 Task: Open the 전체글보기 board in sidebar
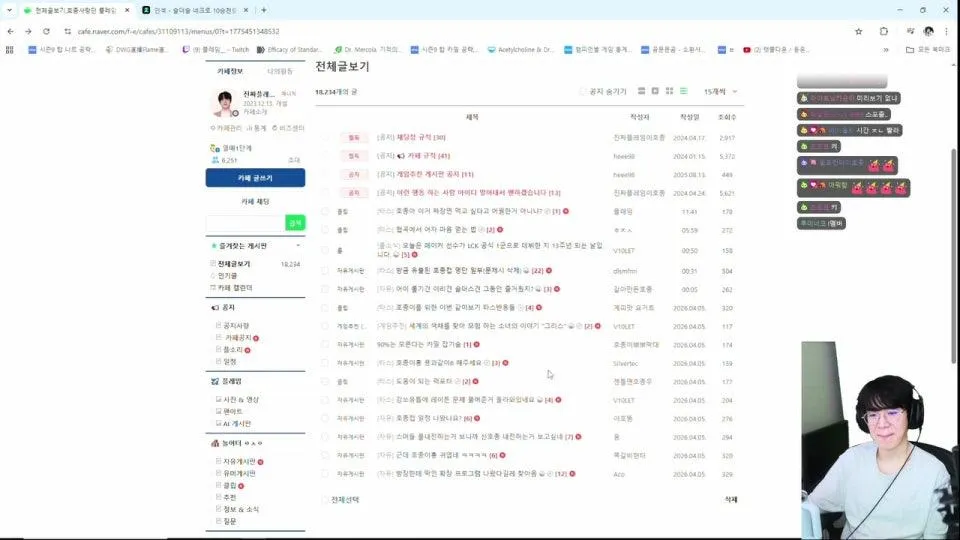[x=234, y=264]
